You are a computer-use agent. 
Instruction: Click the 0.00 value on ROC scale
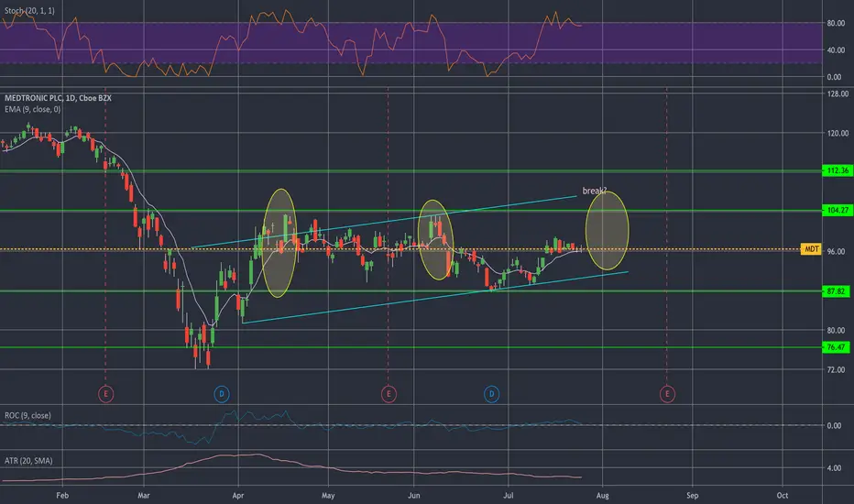pyautogui.click(x=834, y=425)
